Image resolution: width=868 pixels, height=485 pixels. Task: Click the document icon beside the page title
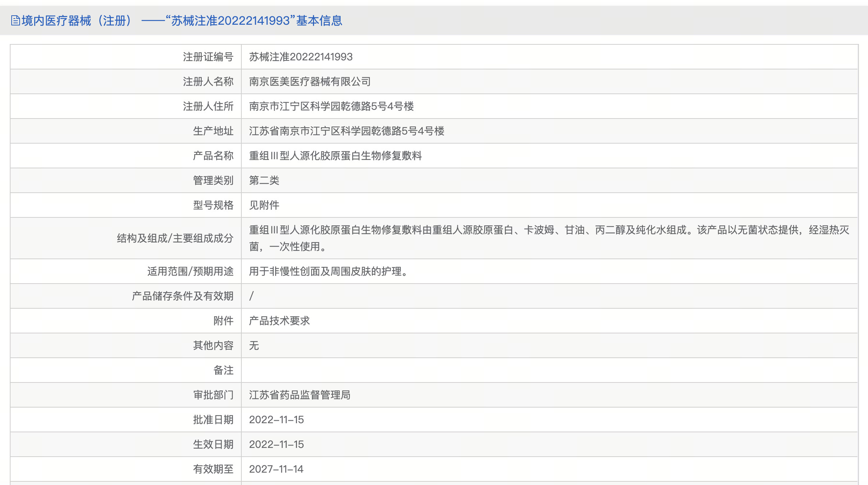(16, 21)
